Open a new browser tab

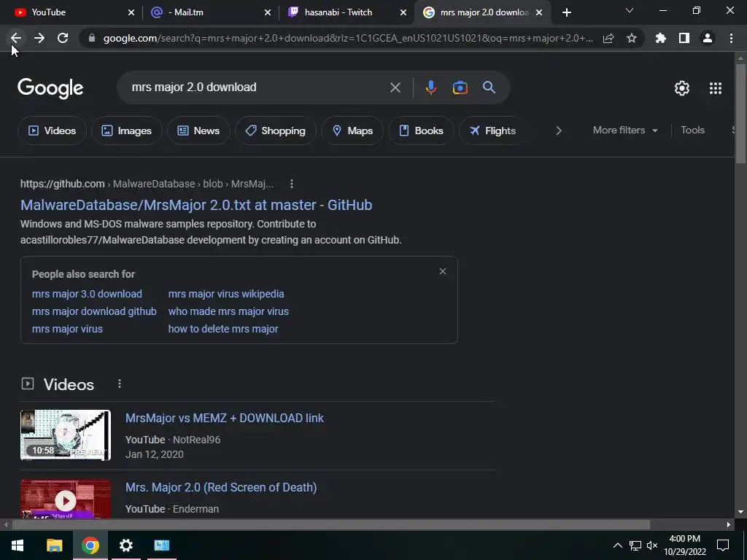566,12
